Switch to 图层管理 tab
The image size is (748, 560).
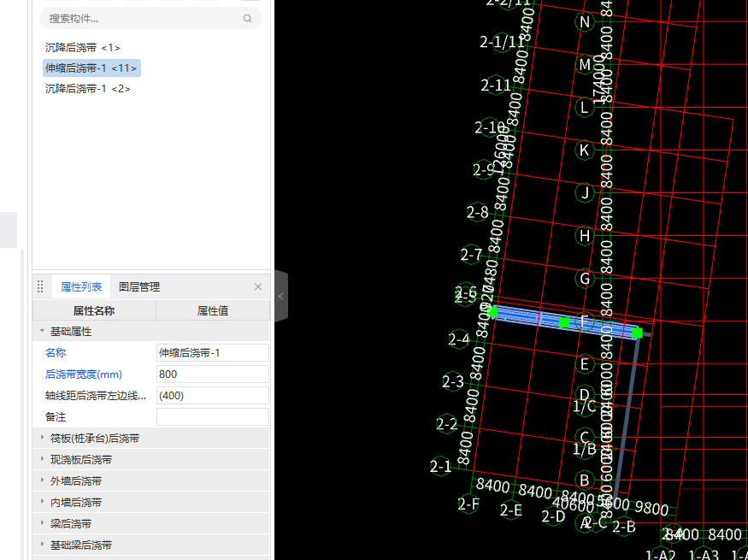point(139,286)
